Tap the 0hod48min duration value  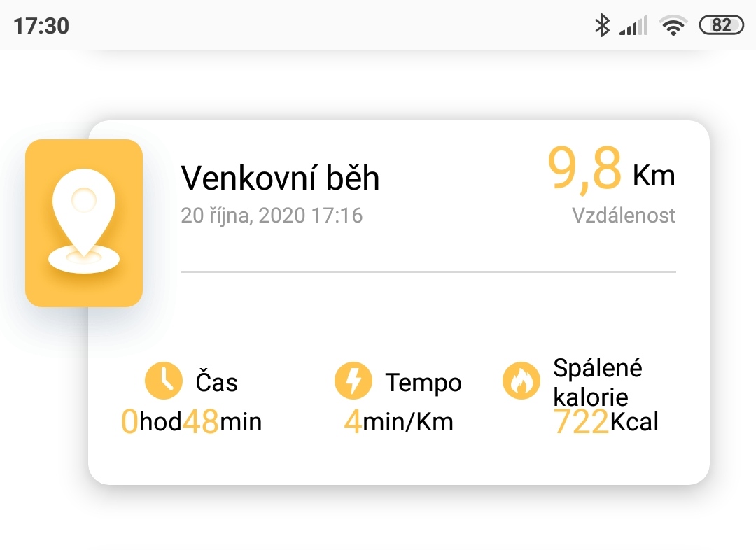(191, 422)
